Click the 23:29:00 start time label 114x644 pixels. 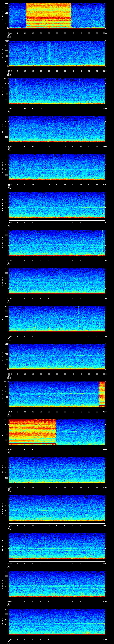pos(9,33)
